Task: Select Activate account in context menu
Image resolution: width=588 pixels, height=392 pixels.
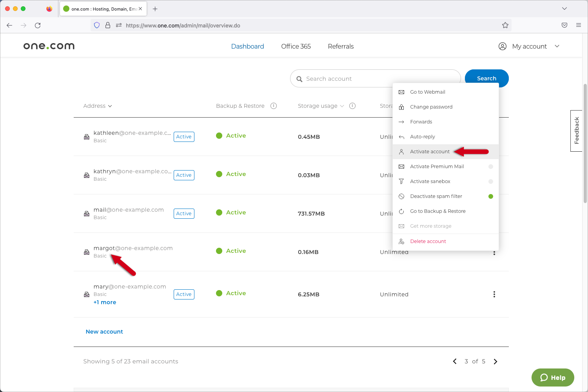Action: pyautogui.click(x=430, y=152)
